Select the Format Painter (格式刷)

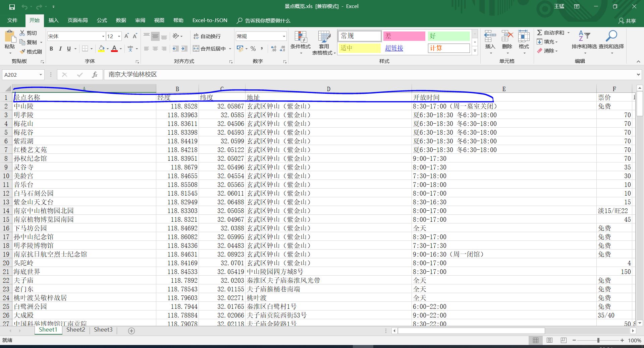tap(31, 52)
